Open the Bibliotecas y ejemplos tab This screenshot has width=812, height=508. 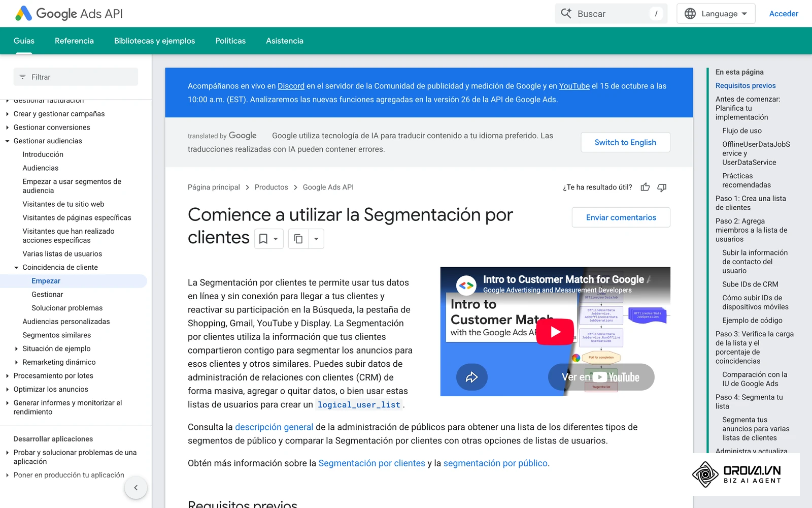point(154,41)
